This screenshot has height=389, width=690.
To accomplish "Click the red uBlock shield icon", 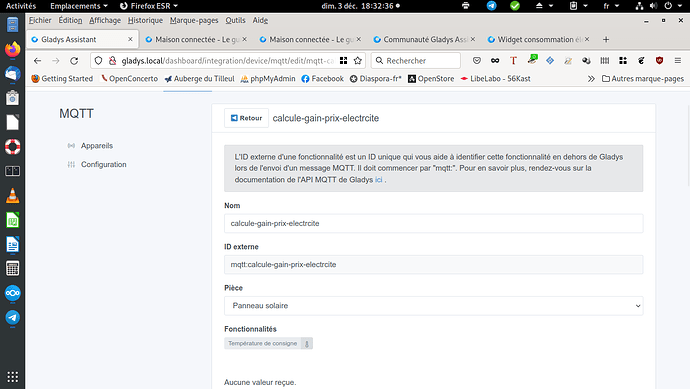I will (x=659, y=61).
